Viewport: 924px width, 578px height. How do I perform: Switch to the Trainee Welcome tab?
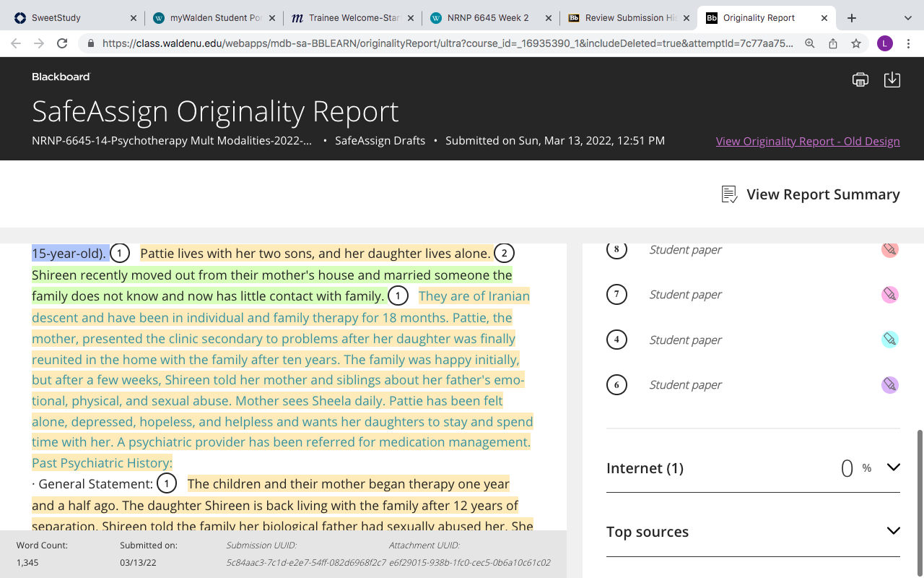[x=352, y=18]
